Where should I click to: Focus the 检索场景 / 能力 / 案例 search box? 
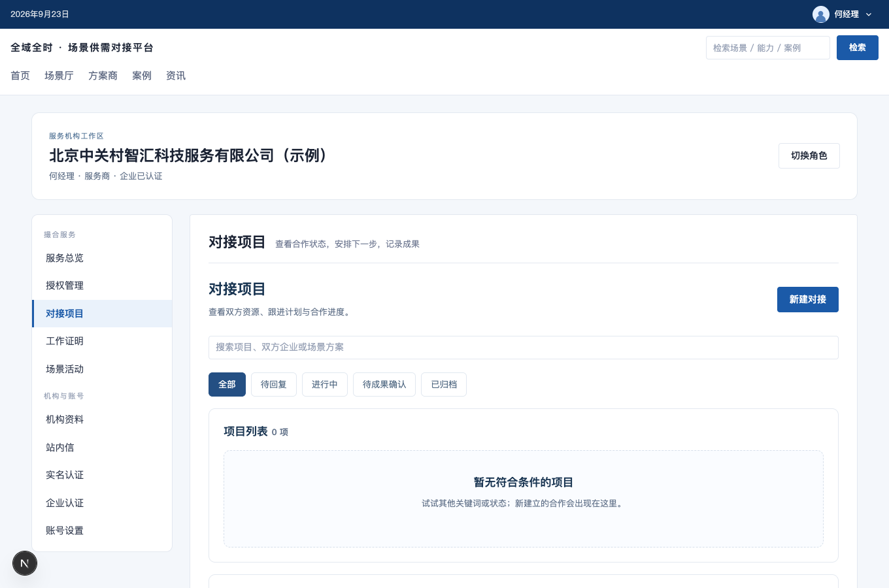(x=768, y=48)
